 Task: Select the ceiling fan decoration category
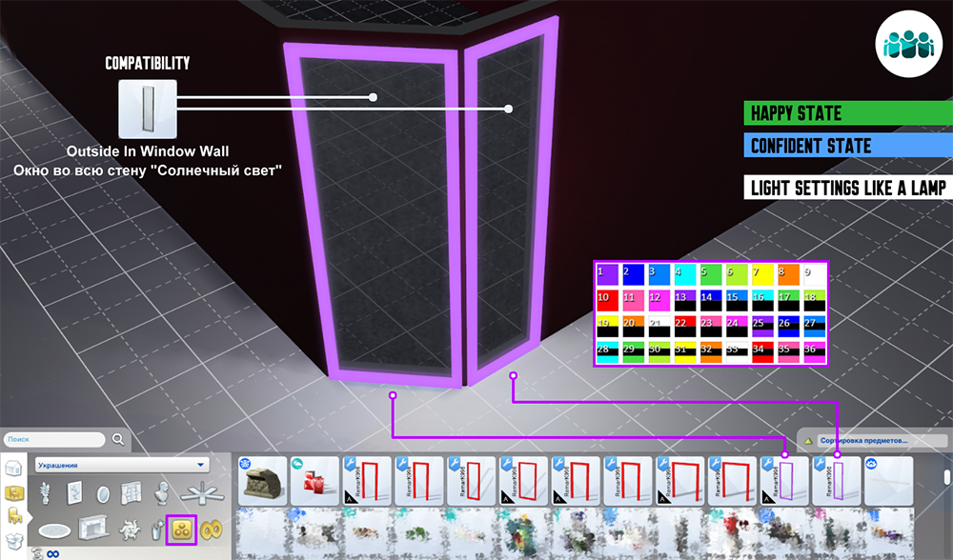tap(201, 492)
